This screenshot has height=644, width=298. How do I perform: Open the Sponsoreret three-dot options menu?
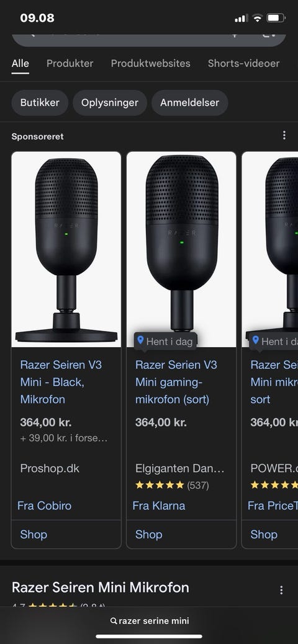pos(284,136)
